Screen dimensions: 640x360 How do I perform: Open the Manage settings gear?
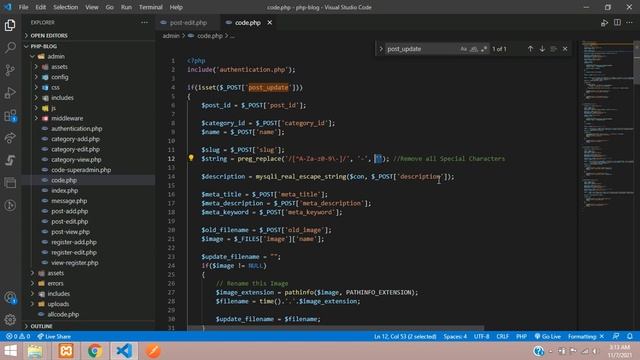pos(10,319)
